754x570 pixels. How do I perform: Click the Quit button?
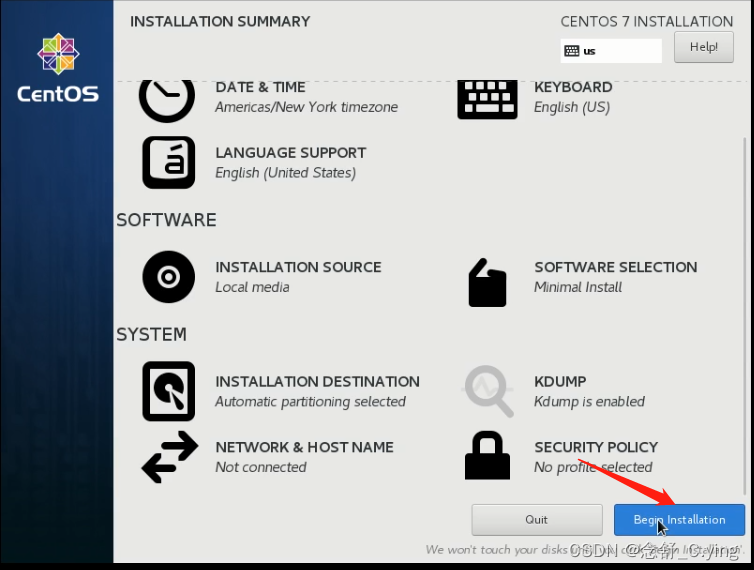click(537, 519)
